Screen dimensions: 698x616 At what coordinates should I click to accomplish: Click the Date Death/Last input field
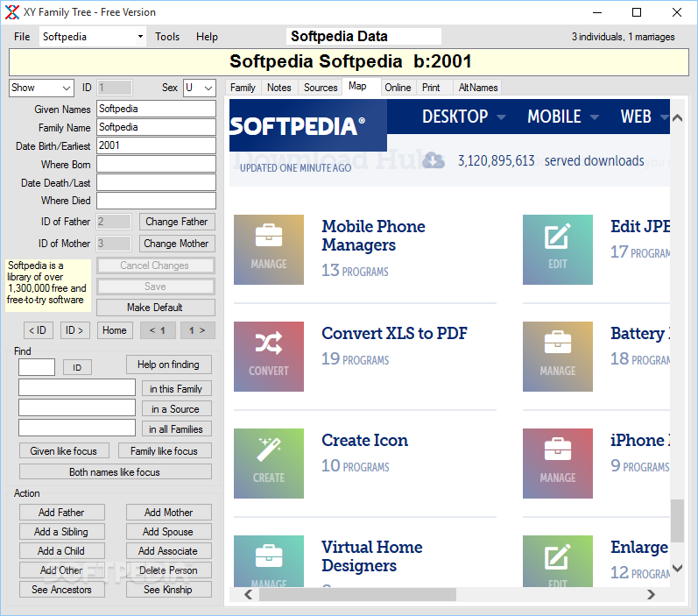click(156, 182)
